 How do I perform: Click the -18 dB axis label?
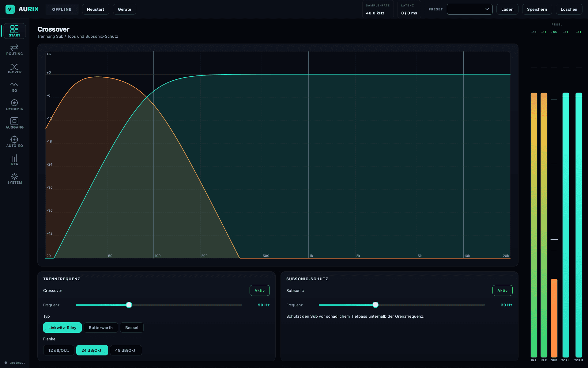49,141
